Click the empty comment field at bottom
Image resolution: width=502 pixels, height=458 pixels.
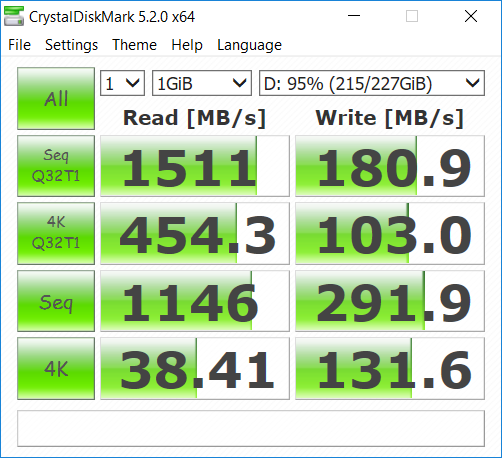251,428
